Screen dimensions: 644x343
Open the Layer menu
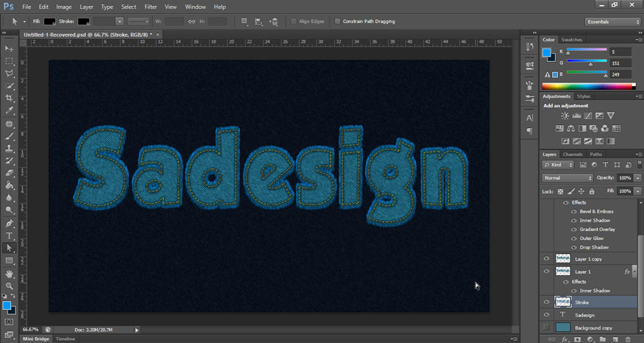click(86, 7)
